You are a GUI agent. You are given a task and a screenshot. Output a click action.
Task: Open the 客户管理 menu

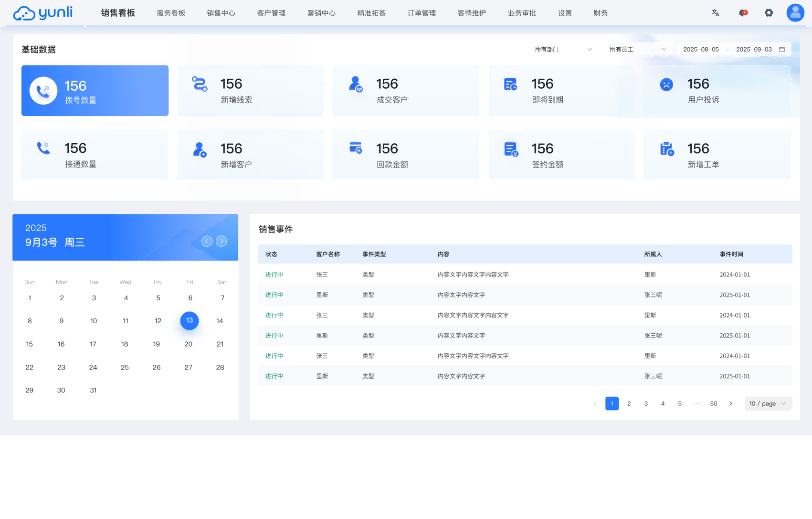coord(271,13)
